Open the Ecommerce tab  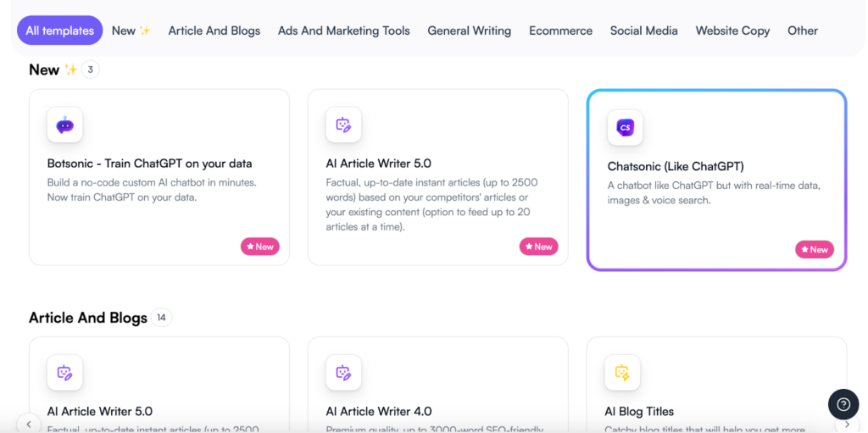point(561,31)
